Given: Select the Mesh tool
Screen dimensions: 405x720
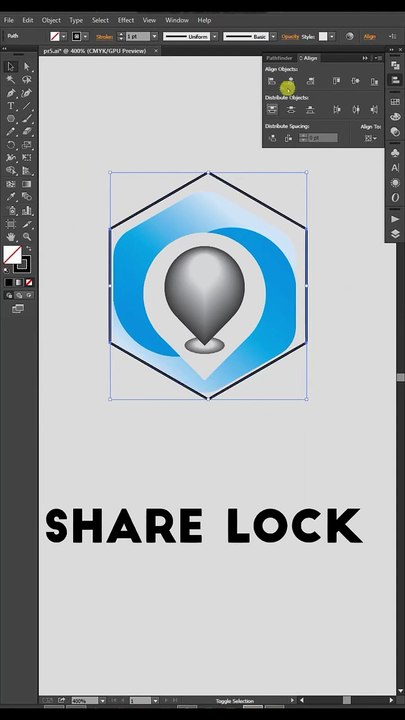Looking at the screenshot, I should 11,184.
